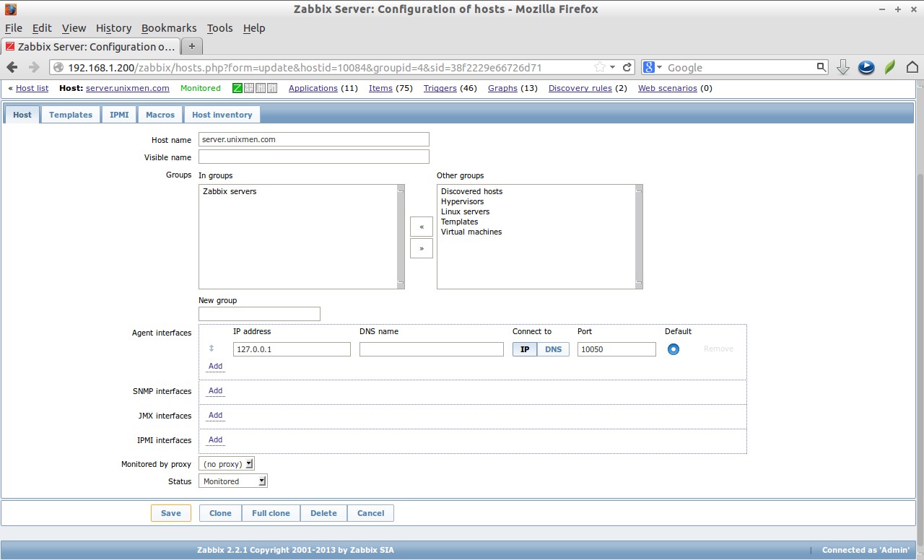Image resolution: width=924 pixels, height=560 pixels.
Task: Open the File menu
Action: (x=14, y=28)
